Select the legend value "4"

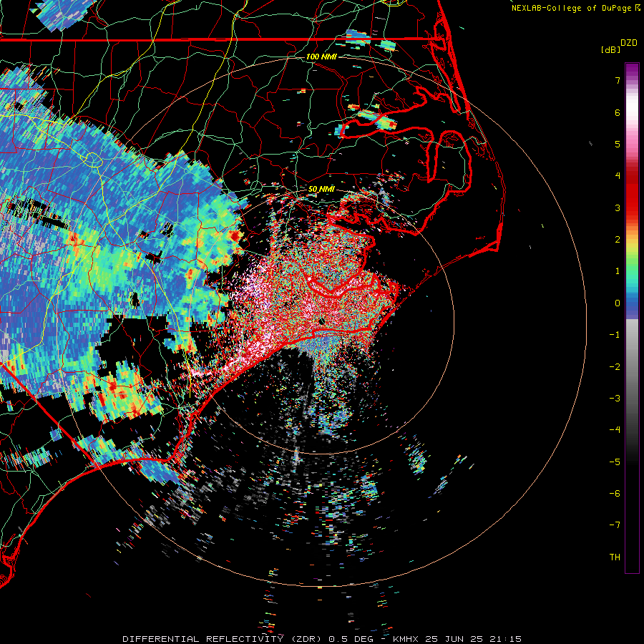pos(618,176)
